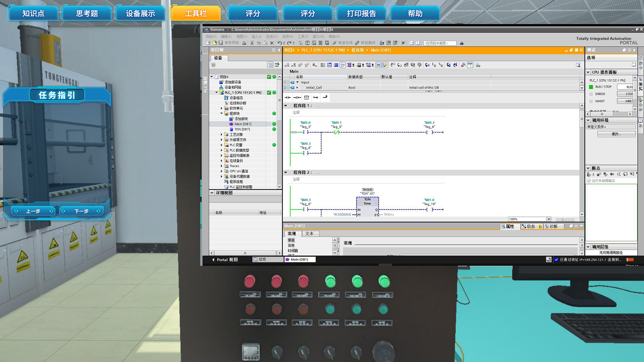The image size is (644, 362).
Task: Click the 在项目中搜索 search field
Action: tap(440, 43)
